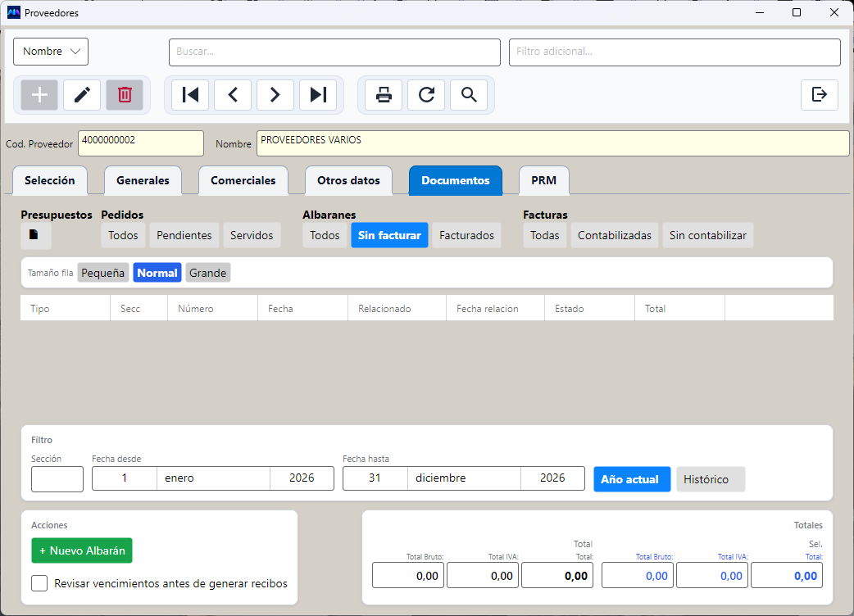Focus the Buscar search field
This screenshot has height=616, width=854.
[334, 52]
